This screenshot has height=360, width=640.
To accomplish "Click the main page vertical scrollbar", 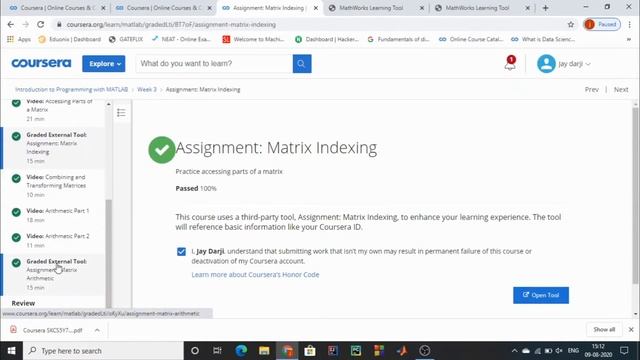I will (x=635, y=196).
